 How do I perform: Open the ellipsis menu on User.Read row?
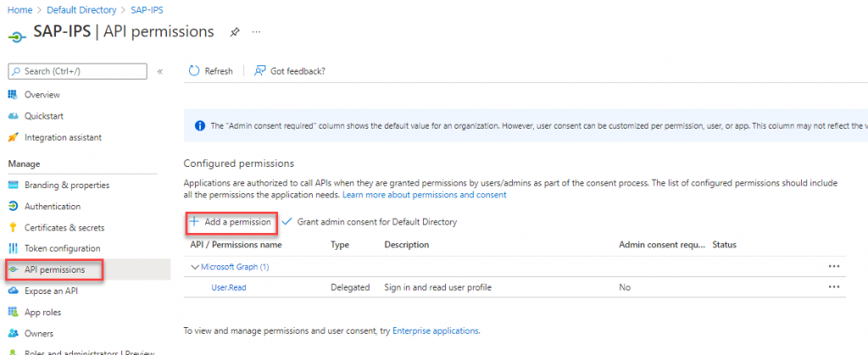point(834,287)
